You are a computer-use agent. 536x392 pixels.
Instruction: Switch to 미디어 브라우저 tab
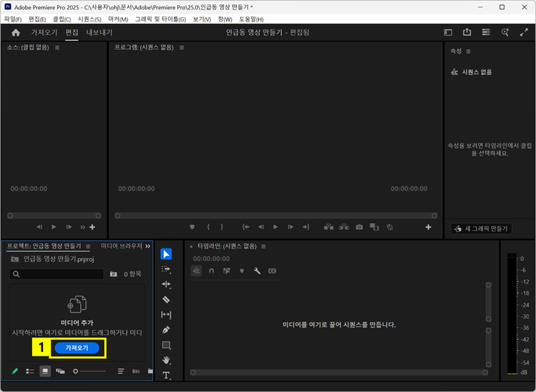pyautogui.click(x=121, y=246)
